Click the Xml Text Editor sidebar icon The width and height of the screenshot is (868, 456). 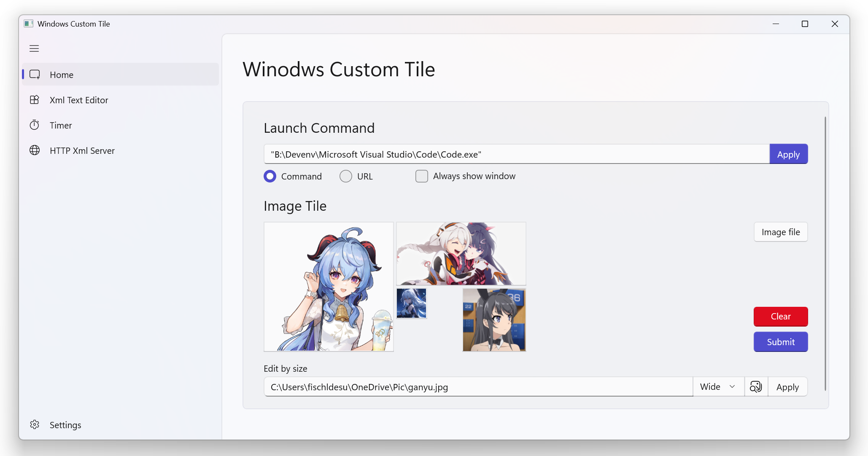click(35, 100)
